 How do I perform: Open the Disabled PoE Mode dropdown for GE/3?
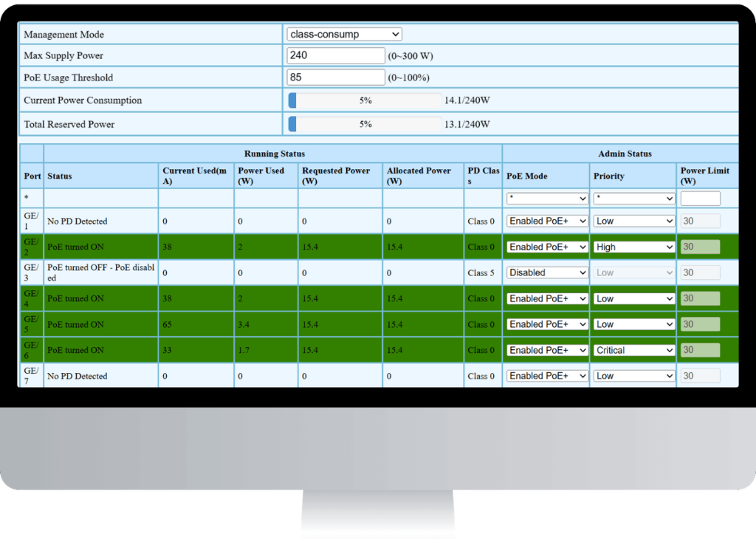point(547,272)
